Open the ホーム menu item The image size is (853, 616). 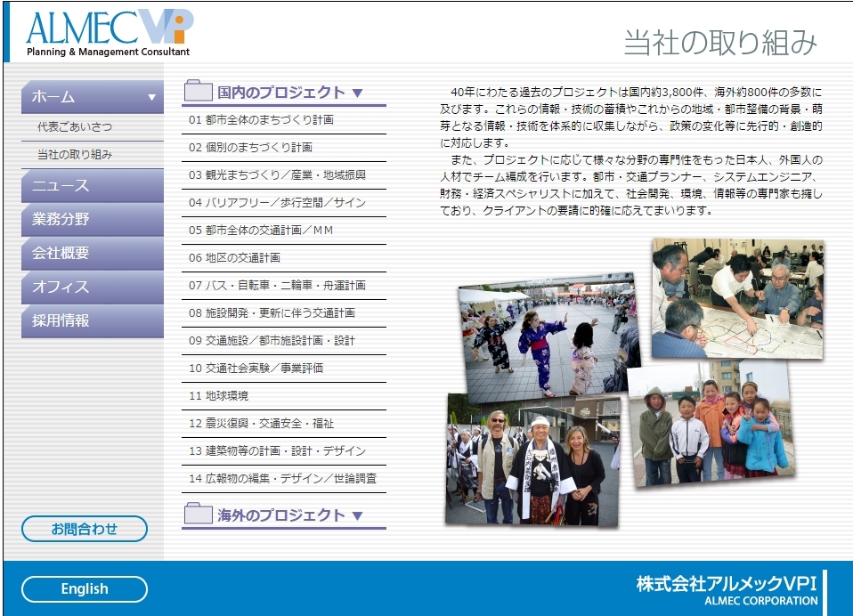point(93,97)
